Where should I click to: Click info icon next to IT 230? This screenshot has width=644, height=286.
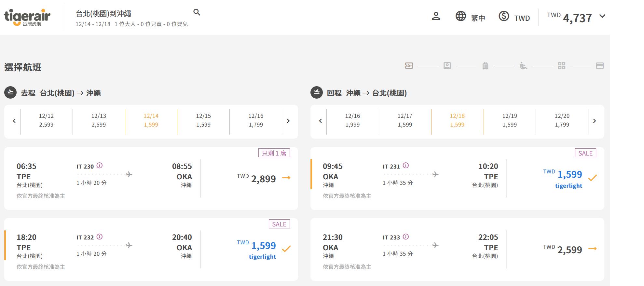point(100,166)
